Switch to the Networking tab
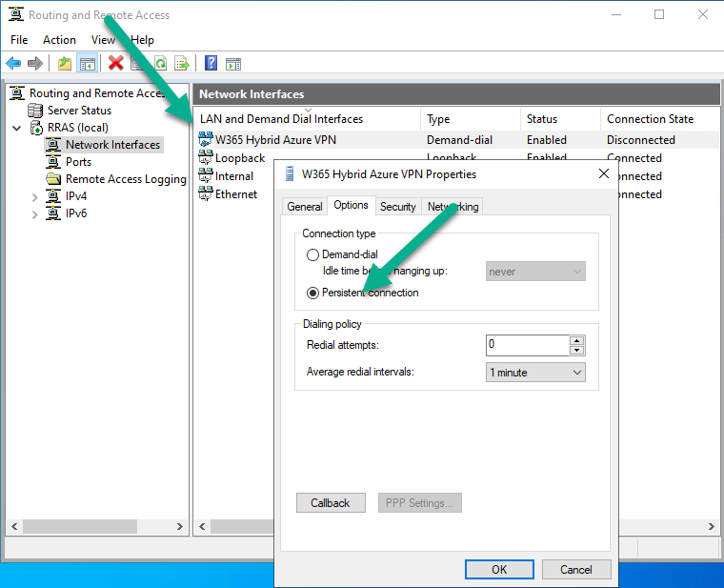The image size is (724, 588). [x=452, y=207]
